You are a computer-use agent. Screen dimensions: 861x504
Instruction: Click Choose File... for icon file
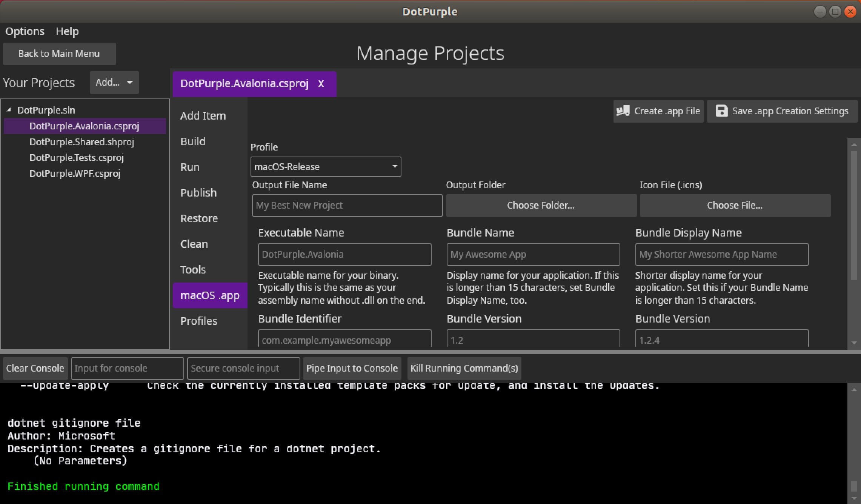[735, 206]
